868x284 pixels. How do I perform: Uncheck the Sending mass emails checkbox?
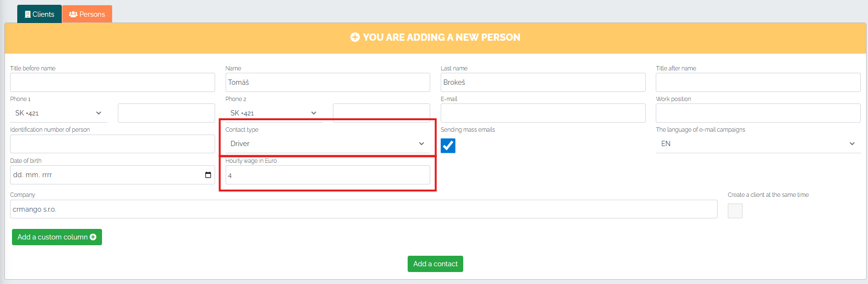point(448,146)
